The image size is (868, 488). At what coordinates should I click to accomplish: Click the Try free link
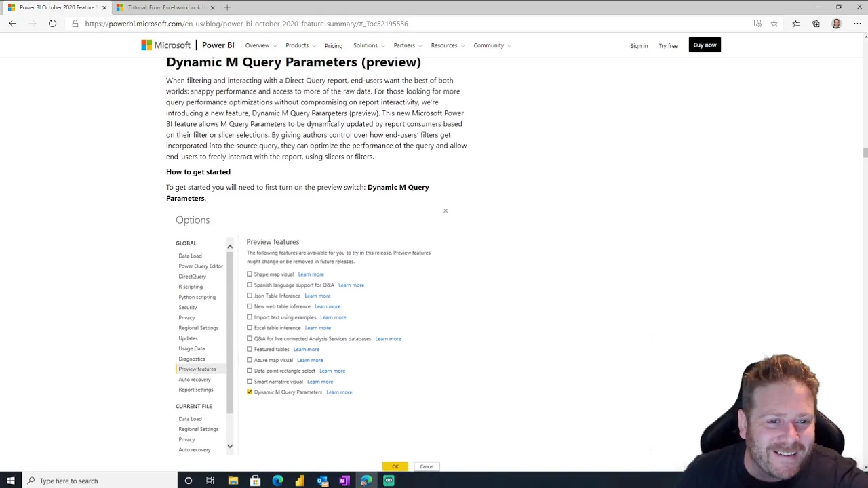pos(668,45)
